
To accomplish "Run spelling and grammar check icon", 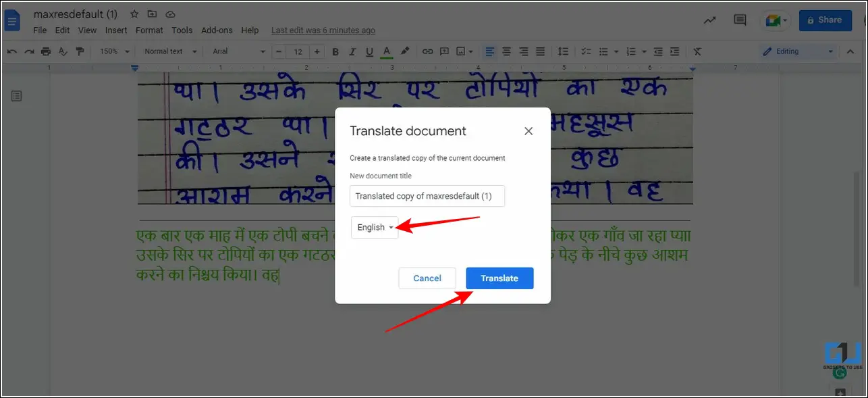I will pos(63,51).
